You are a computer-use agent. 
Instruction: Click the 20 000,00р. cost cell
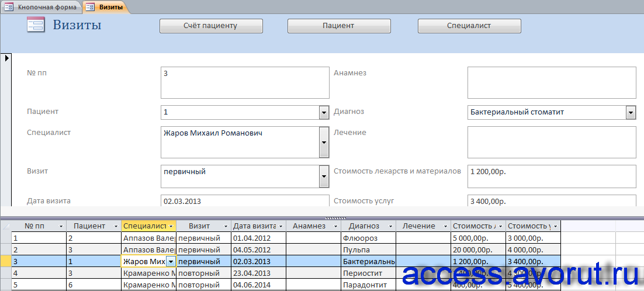pos(478,250)
